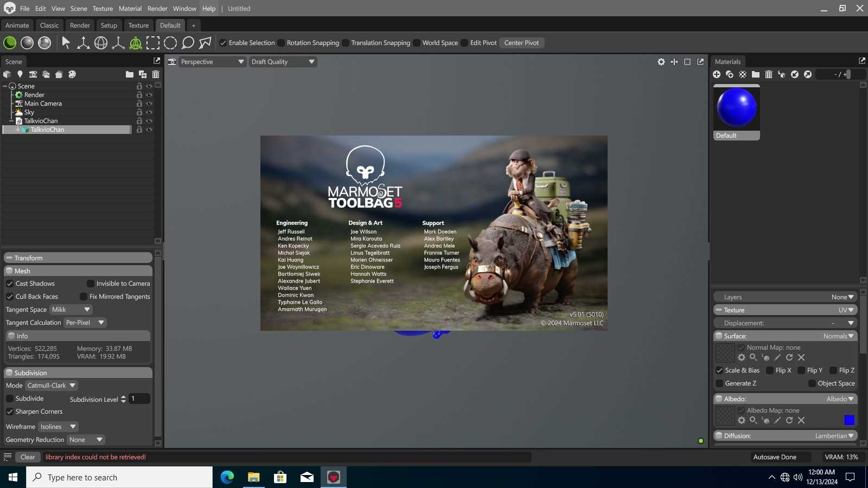Open Tangent Space Mikk dropdown

71,310
